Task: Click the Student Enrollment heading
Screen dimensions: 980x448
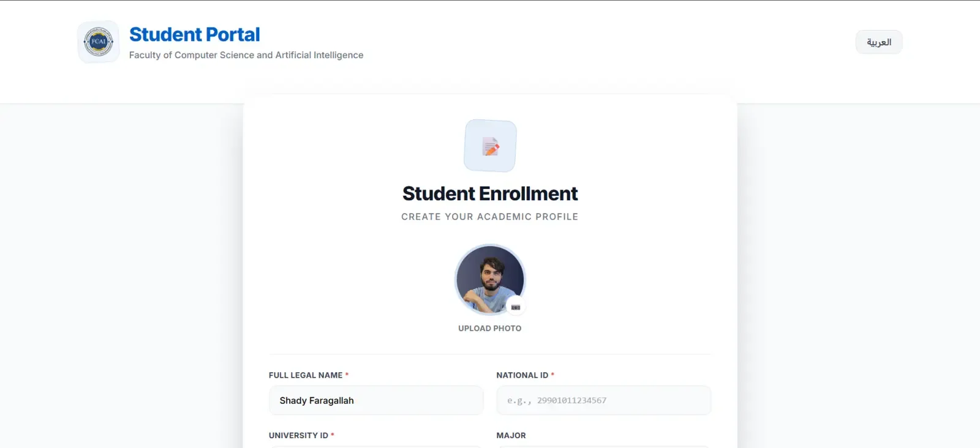Action: pyautogui.click(x=490, y=193)
